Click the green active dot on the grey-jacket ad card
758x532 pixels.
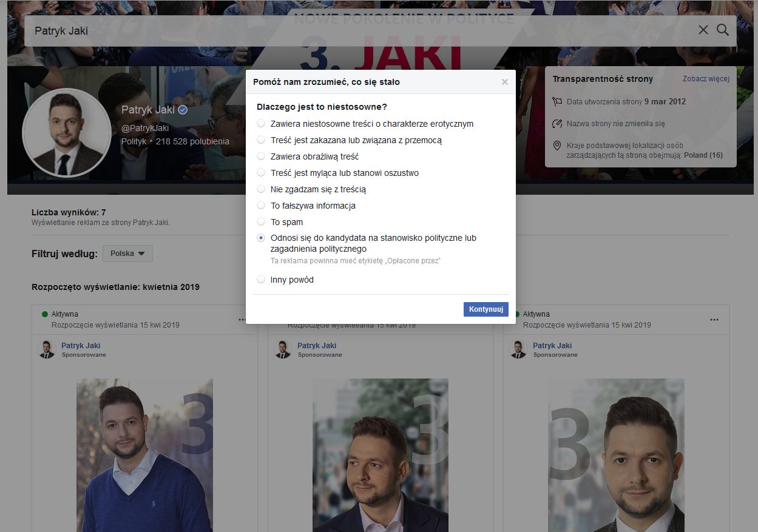516,314
